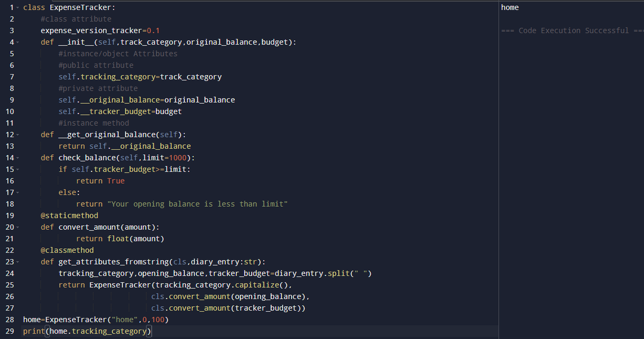Click the '#private attribute' comment
This screenshot has height=339, width=644.
tap(98, 89)
